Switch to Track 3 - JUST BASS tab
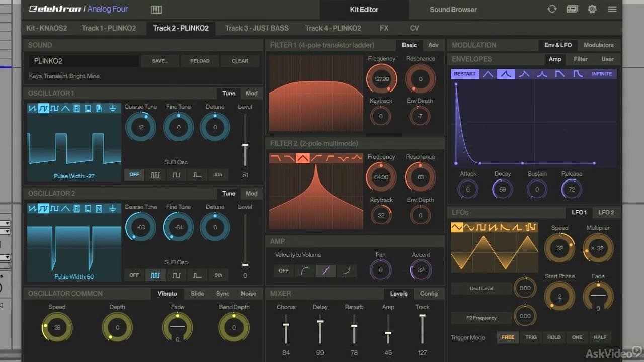The height and width of the screenshot is (362, 644). [x=257, y=28]
